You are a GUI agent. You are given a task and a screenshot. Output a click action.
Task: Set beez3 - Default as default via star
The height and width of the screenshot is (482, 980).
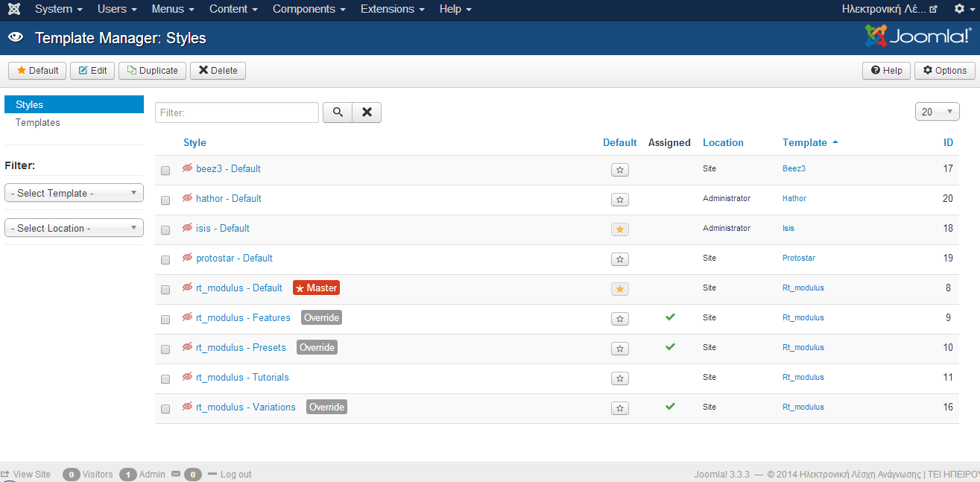point(620,170)
